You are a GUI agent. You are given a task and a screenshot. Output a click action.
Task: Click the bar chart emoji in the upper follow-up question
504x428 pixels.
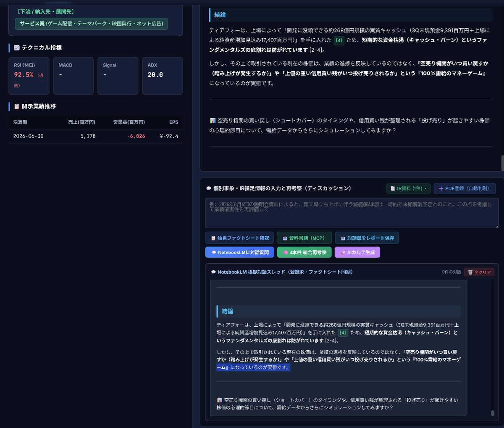tap(213, 121)
